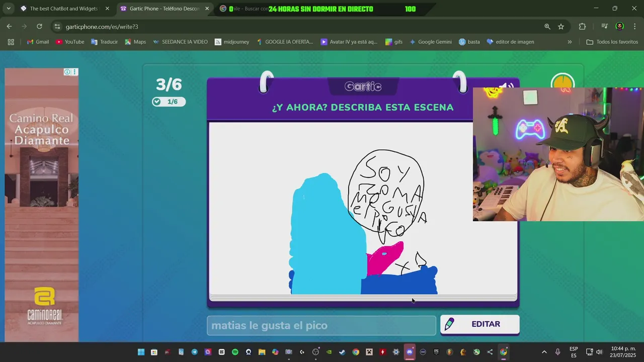Open File Explorer from the taskbar
Screen dimensions: 644x362
262,352
